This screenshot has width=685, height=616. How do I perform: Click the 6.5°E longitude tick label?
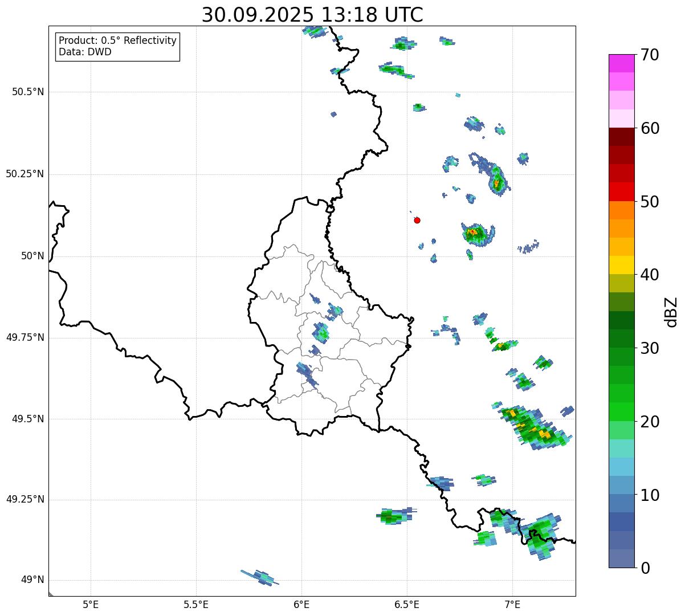(x=407, y=605)
